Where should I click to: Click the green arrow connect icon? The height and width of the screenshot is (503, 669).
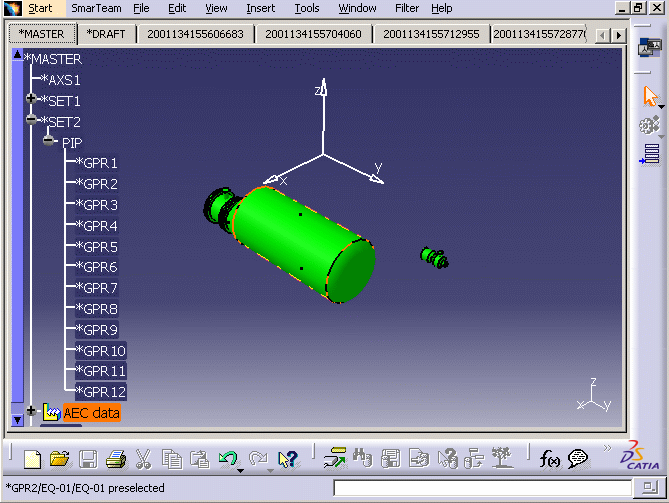pyautogui.click(x=335, y=458)
